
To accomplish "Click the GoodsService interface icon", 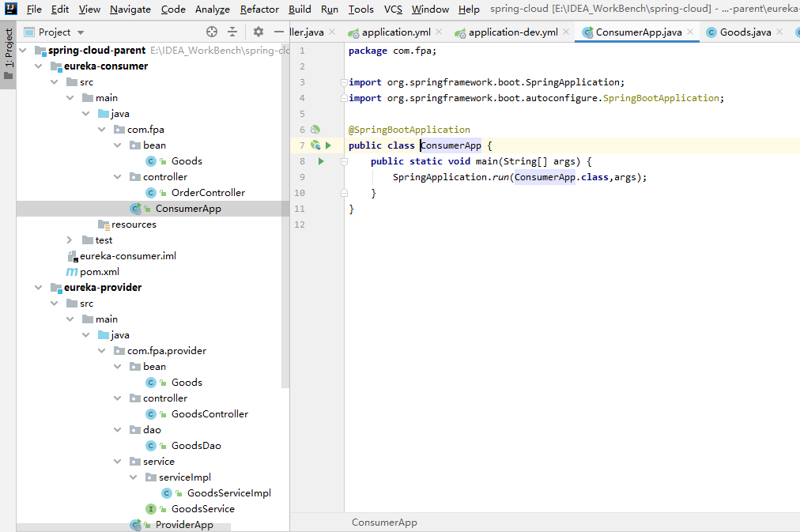I will point(150,509).
